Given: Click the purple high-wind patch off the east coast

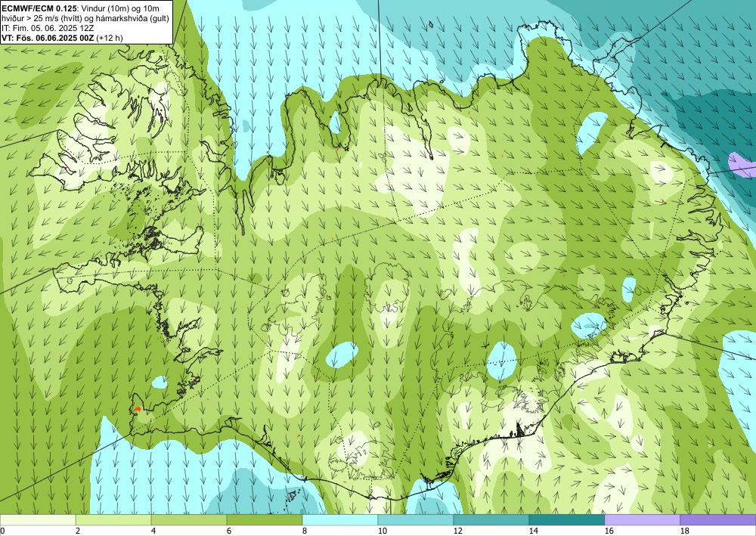Looking at the screenshot, I should point(742,166).
